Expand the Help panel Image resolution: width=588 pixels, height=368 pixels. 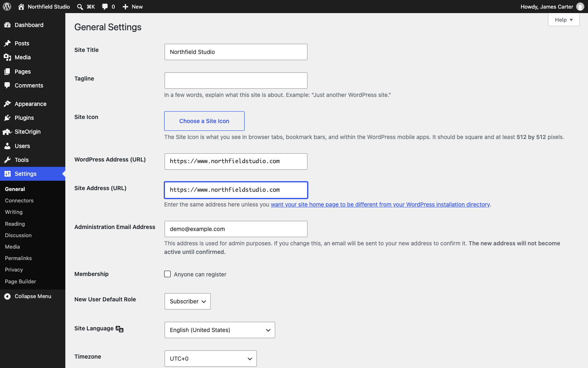click(564, 20)
